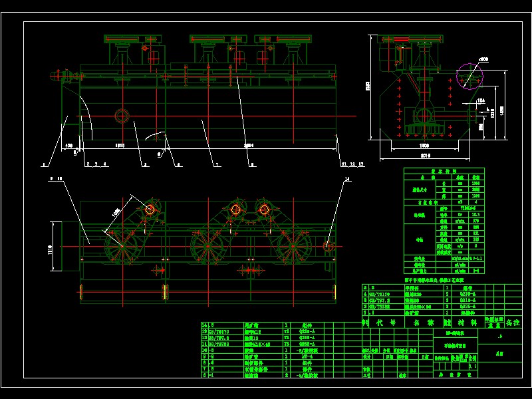Click the 400 dimension text in front view

pyautogui.click(x=69, y=144)
